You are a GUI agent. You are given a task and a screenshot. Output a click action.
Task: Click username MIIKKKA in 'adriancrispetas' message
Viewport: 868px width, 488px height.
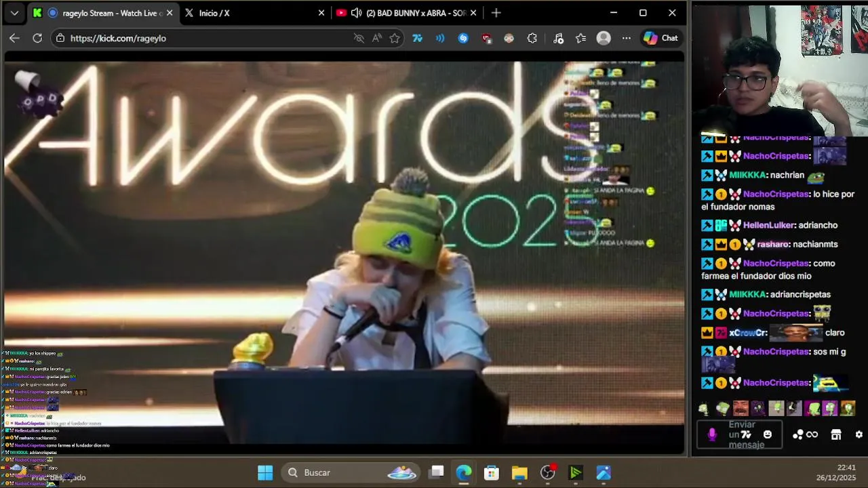point(747,294)
